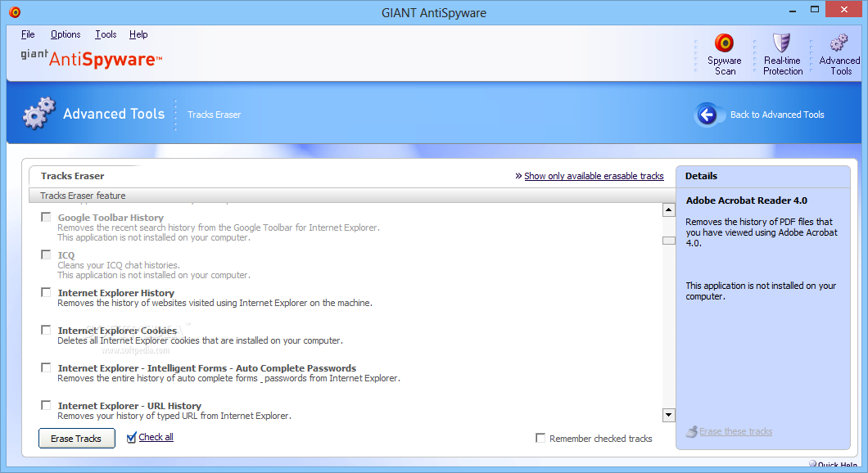Click the GIANT AntiSpyware title bar icon
The image size is (868, 473).
coord(15,12)
